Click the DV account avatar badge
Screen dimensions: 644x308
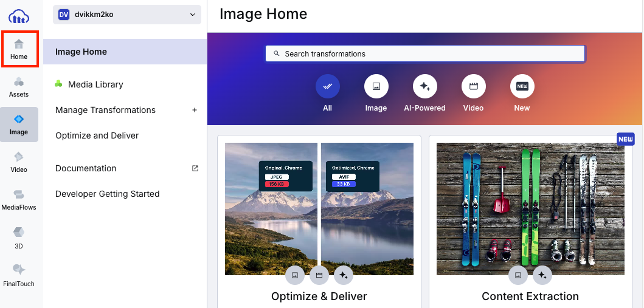[64, 15]
